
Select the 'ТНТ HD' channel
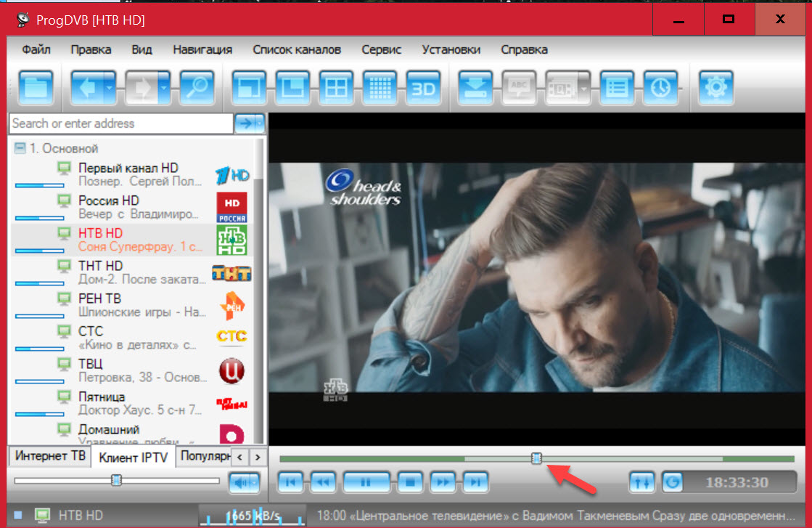[x=100, y=266]
